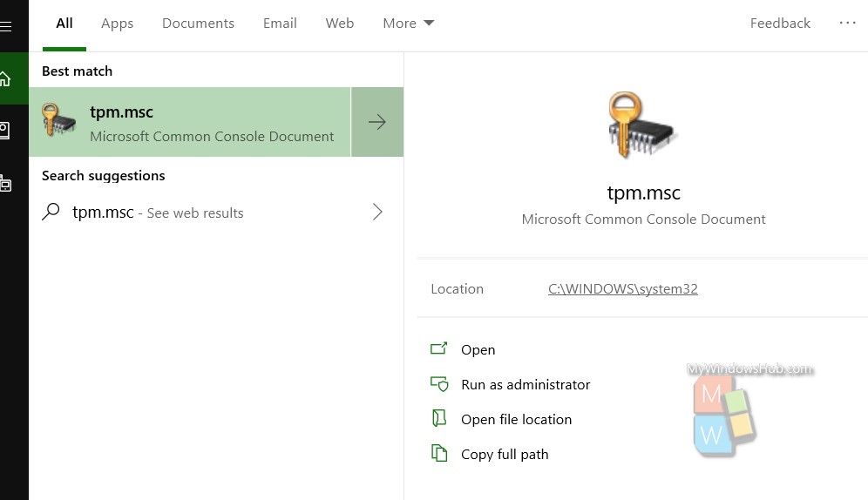Open the More filter dropdown
The height and width of the screenshot is (500, 868).
[x=408, y=24]
